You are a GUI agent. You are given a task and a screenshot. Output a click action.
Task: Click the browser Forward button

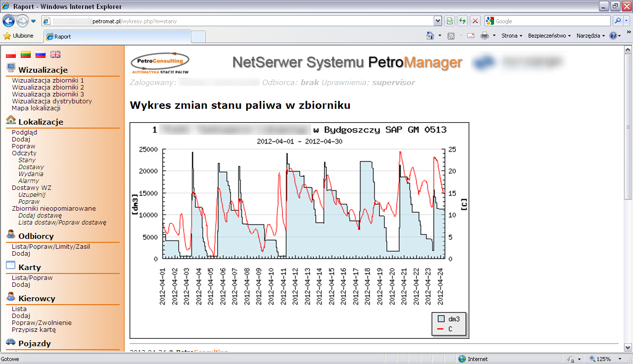coord(23,21)
